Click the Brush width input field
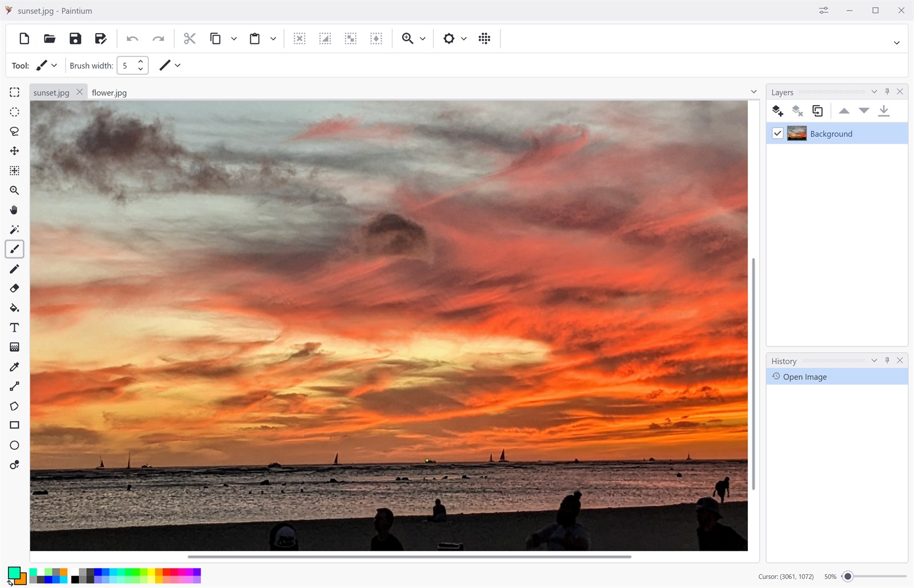This screenshot has width=914, height=588. (x=127, y=66)
